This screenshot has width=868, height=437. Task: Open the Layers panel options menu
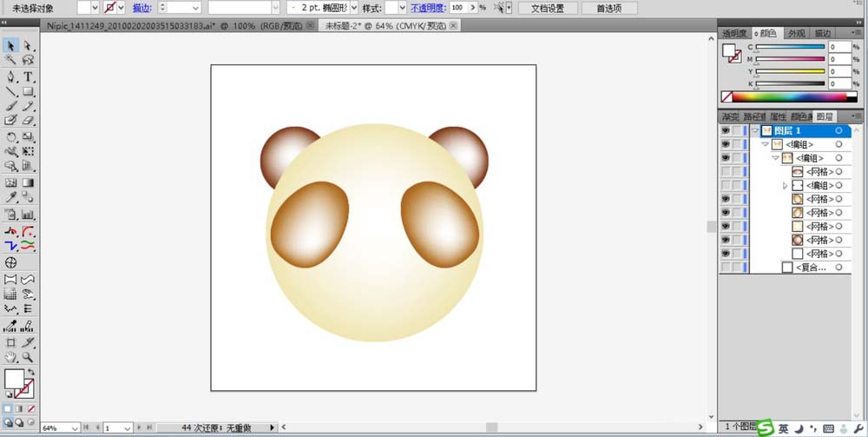(x=857, y=116)
